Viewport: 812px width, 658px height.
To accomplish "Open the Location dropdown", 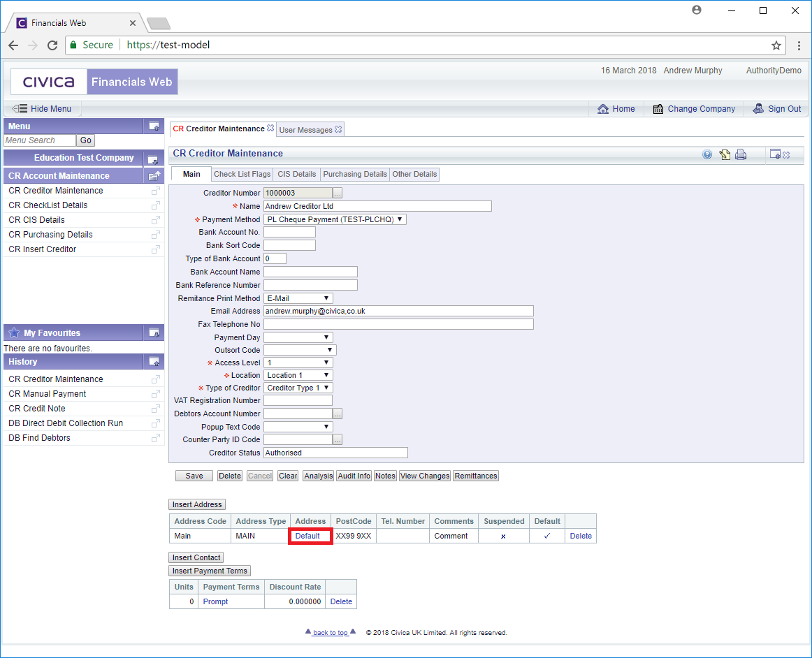I will pyautogui.click(x=298, y=375).
